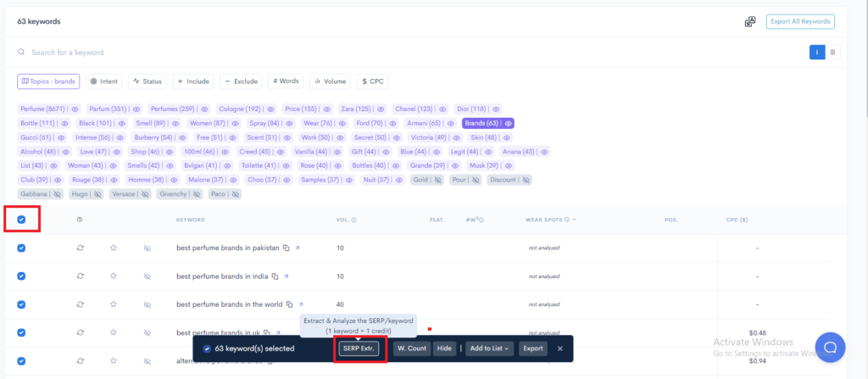
Task: Hide the 'best perfume brands in the world' keyword
Action: point(147,304)
